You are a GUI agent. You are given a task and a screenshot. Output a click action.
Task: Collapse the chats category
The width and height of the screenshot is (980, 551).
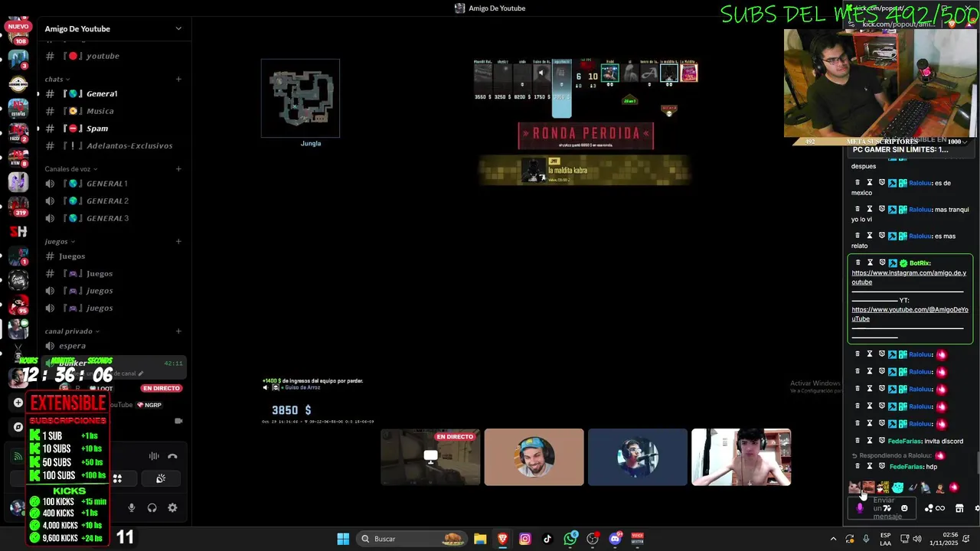tap(57, 79)
